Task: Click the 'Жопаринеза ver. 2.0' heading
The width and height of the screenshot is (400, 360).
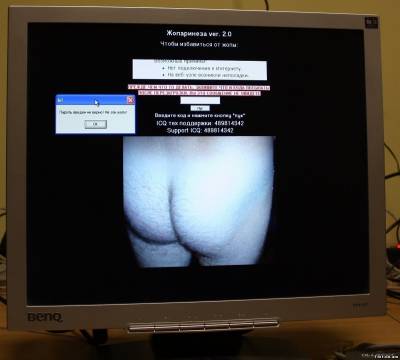Action: tap(199, 34)
